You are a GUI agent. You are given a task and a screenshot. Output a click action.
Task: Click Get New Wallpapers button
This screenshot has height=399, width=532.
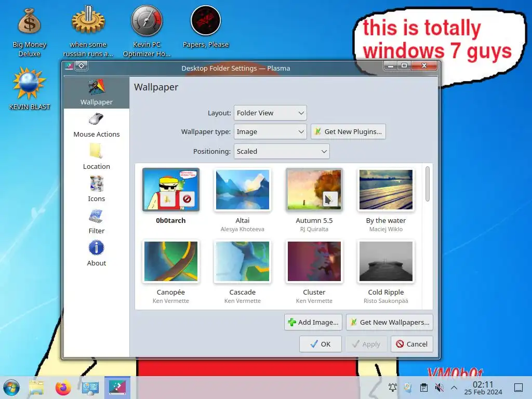pos(390,322)
